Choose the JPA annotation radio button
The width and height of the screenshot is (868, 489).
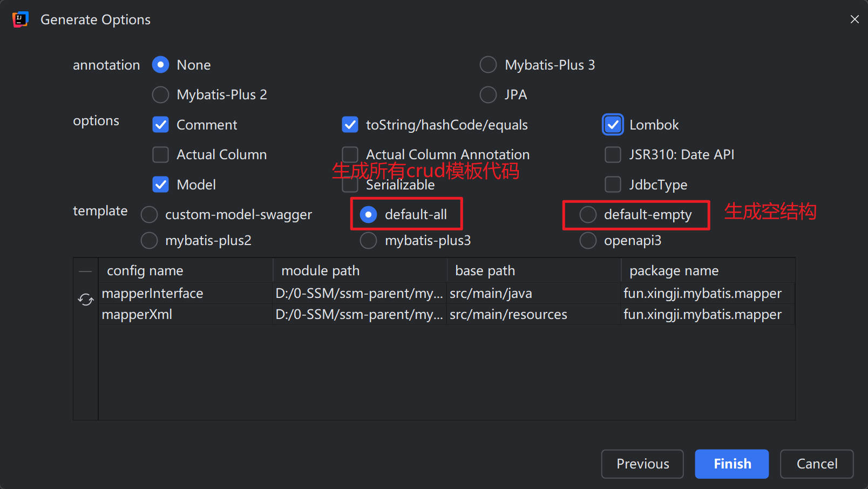tap(488, 95)
